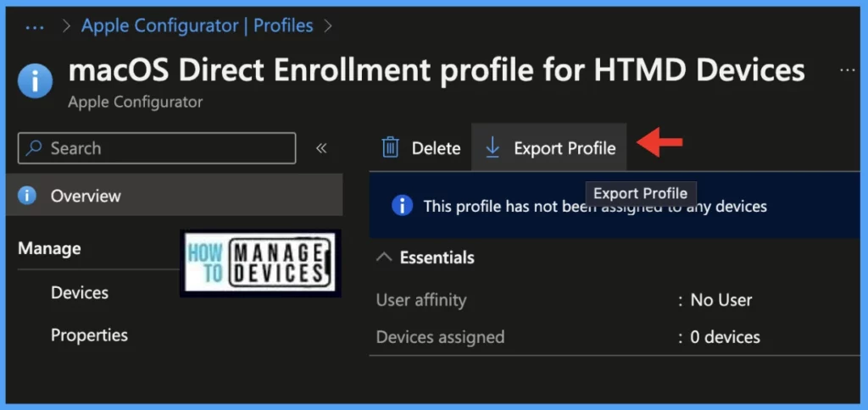This screenshot has width=868, height=410.
Task: Select Overview in the sidebar
Action: pos(174,196)
